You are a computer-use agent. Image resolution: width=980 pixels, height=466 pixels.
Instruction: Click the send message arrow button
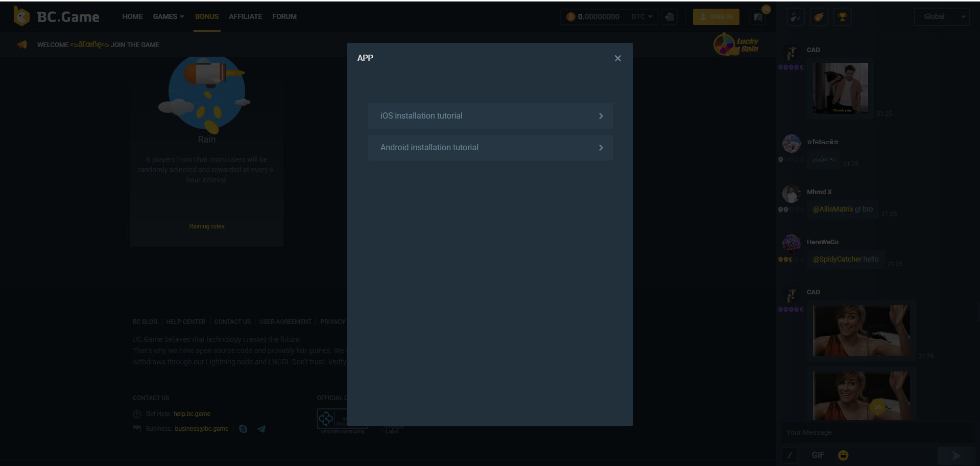(x=955, y=455)
